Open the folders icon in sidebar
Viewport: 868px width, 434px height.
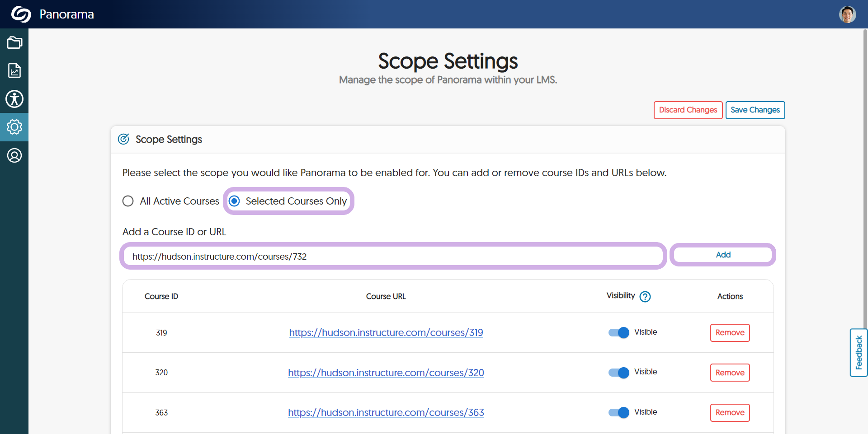pos(14,42)
